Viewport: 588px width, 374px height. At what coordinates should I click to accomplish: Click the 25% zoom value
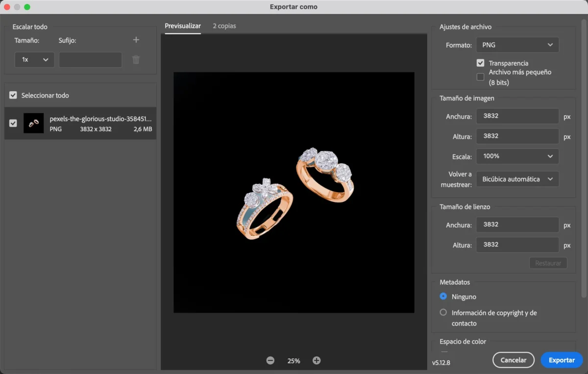[294, 361]
